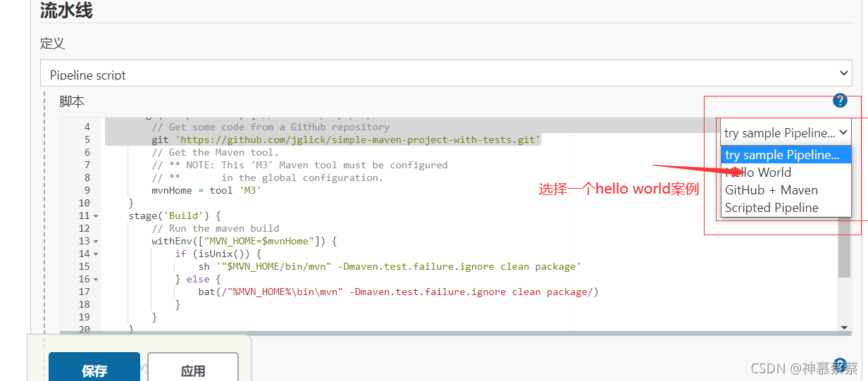Open the Pipeline script definition dropdown
Viewport: 868px width, 381px height.
446,74
